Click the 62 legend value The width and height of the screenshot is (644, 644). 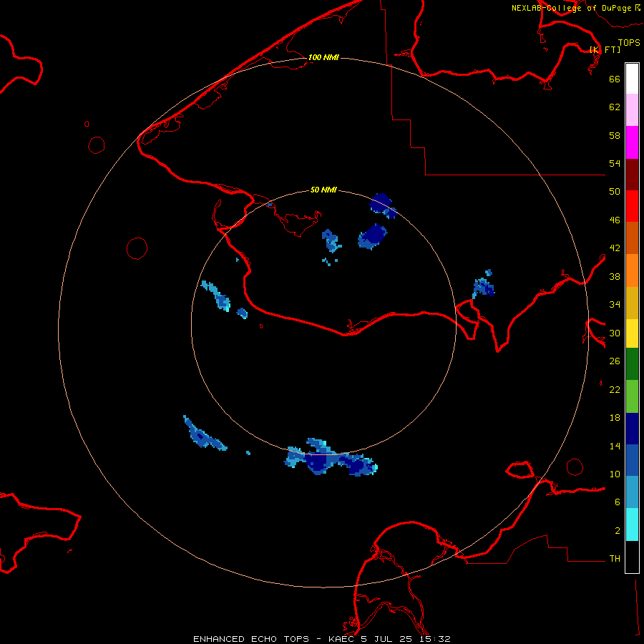point(615,107)
